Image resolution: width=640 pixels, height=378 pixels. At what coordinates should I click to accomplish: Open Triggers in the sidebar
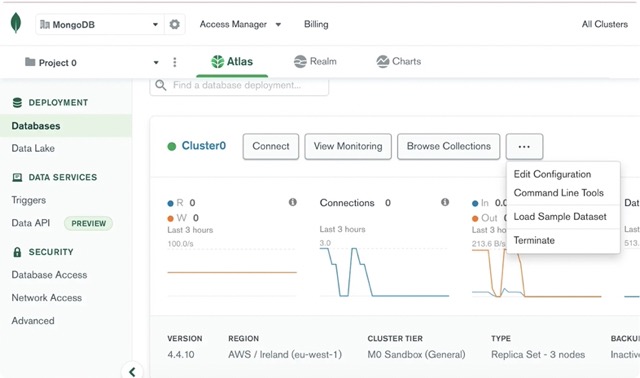point(29,200)
